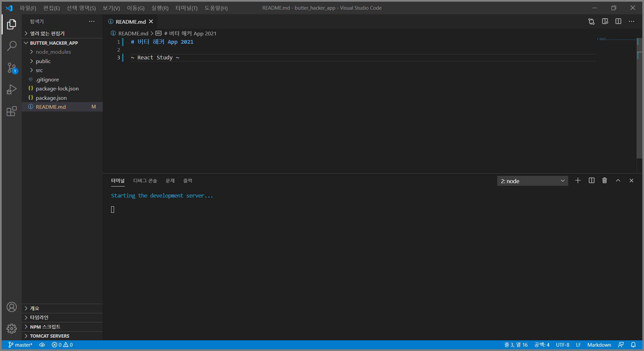The image size is (644, 351).
Task: Change end of line sequence LF
Action: pos(578,345)
